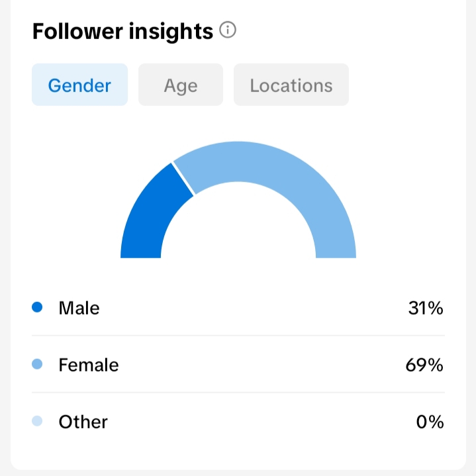Click the light blue Female legend dot
Screen dimensions: 476x476
(x=37, y=364)
